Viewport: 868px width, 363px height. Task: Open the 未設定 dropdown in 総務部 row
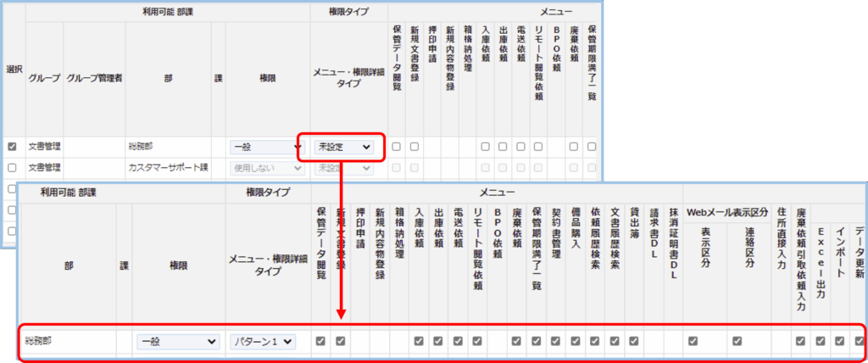pos(343,147)
